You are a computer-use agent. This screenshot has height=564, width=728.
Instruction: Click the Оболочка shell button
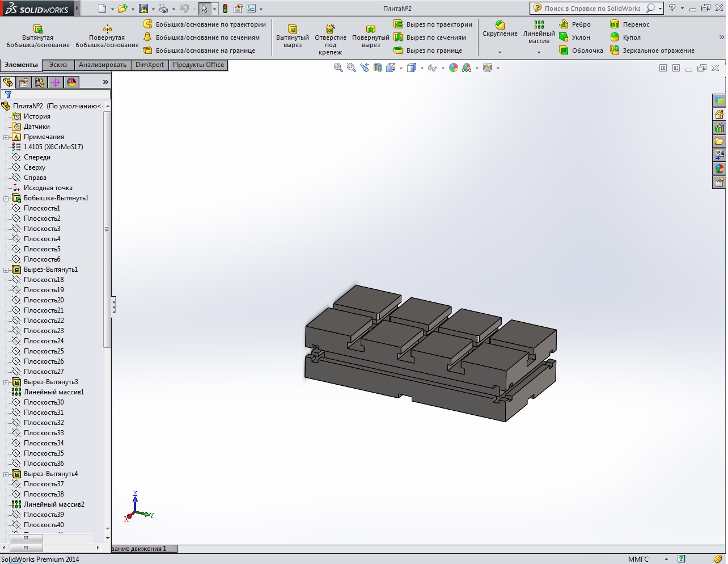[581, 50]
